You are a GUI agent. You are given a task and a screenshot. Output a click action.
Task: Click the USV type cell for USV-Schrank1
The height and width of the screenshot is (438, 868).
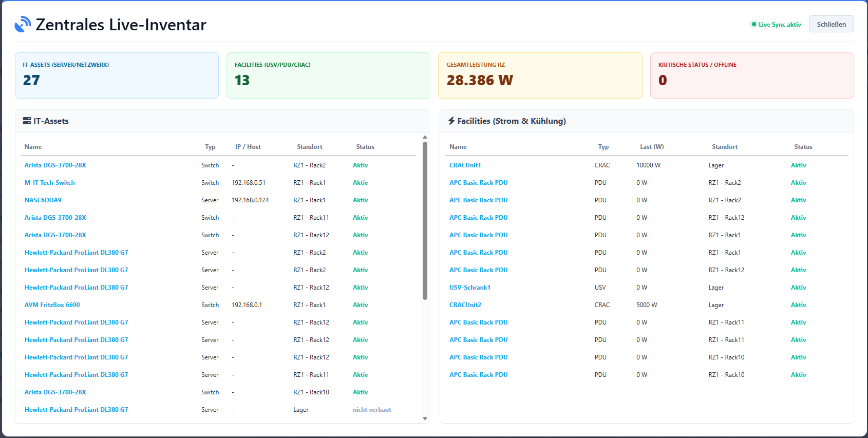point(600,288)
